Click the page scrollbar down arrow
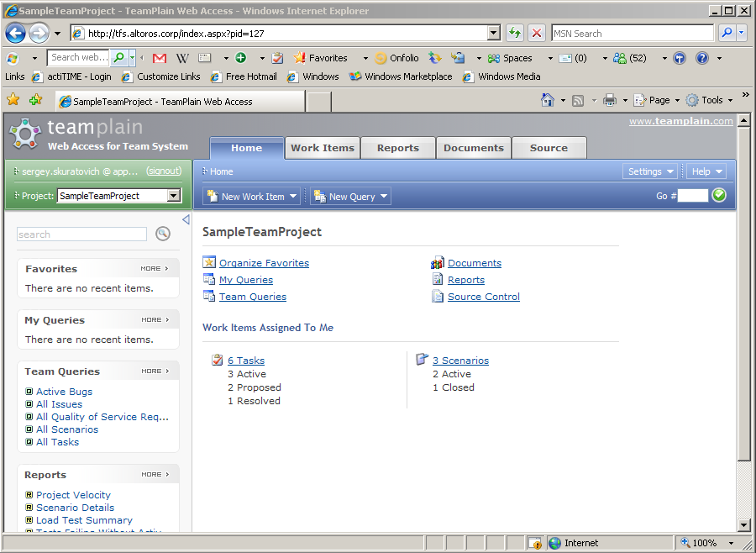 (743, 525)
